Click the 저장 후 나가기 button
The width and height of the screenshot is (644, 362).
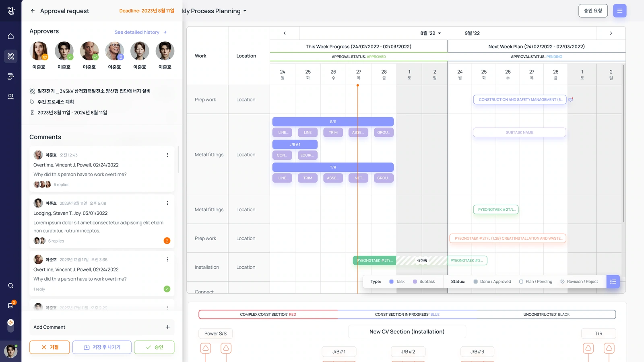(x=102, y=347)
